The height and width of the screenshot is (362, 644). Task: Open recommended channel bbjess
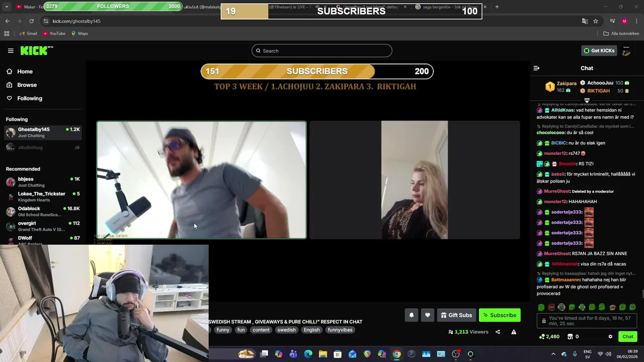click(43, 182)
